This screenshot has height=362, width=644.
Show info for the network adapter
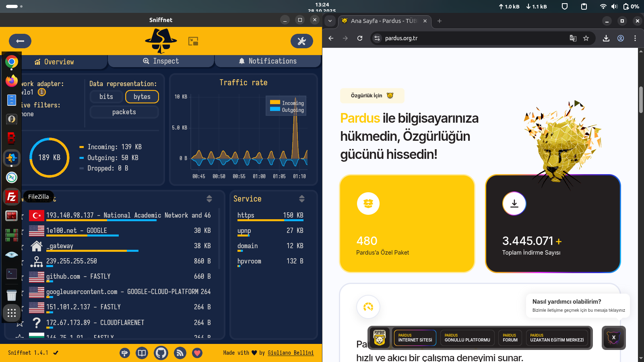click(42, 92)
